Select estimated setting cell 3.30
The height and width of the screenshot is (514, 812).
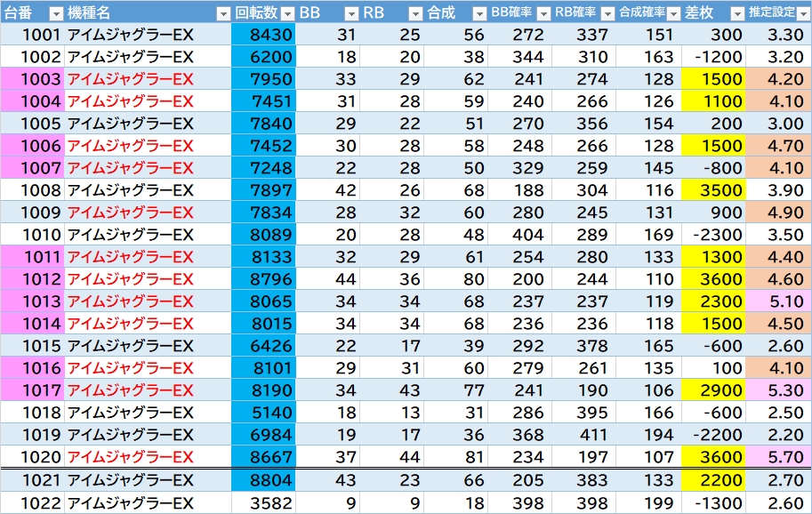pos(779,34)
